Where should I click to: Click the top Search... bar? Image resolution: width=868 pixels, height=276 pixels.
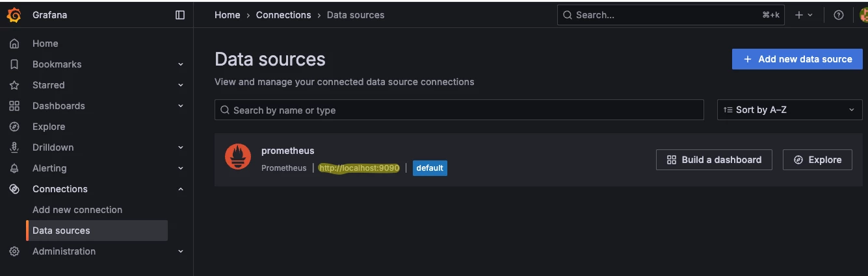tap(671, 15)
